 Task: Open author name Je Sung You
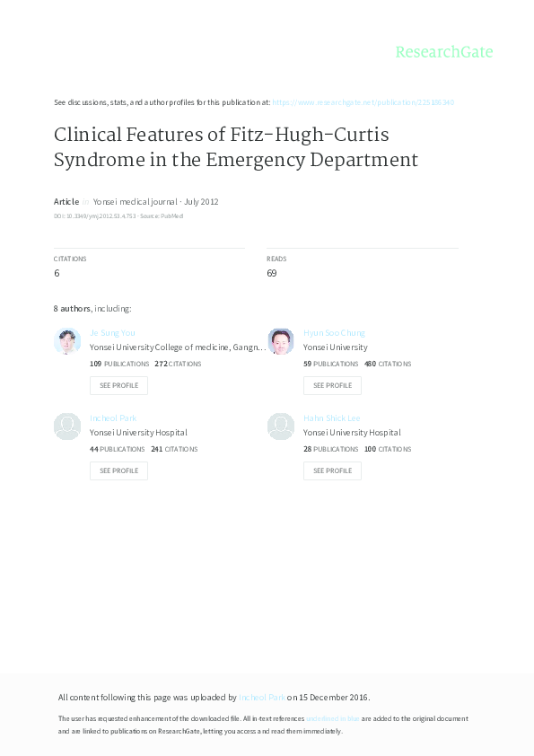[x=113, y=332]
